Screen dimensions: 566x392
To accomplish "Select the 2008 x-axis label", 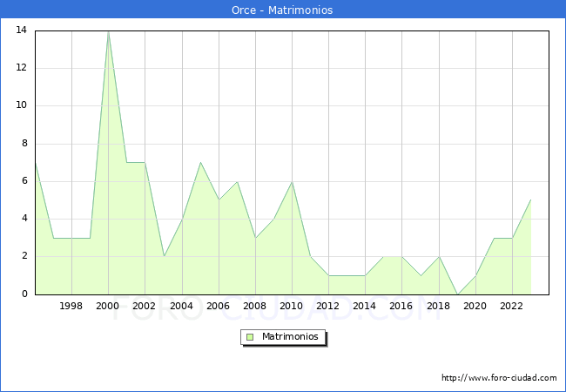I will point(255,307).
